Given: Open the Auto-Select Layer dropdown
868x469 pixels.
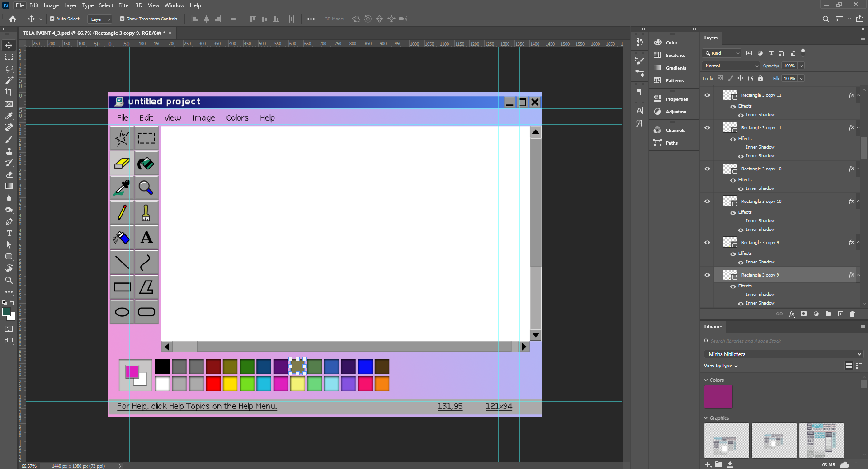Looking at the screenshot, I should (100, 19).
